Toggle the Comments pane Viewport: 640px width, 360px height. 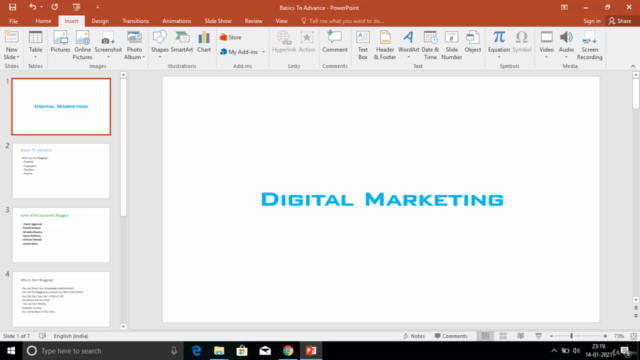click(451, 336)
